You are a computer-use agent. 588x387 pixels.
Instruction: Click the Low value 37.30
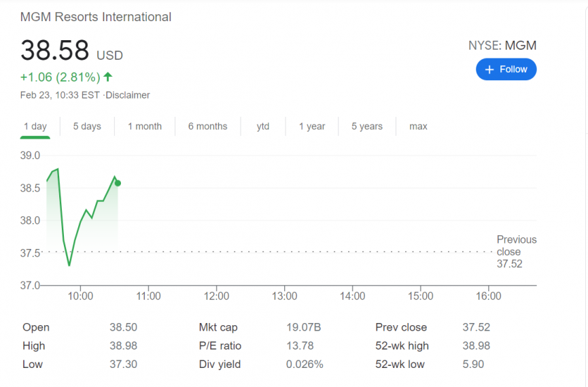coord(123,364)
